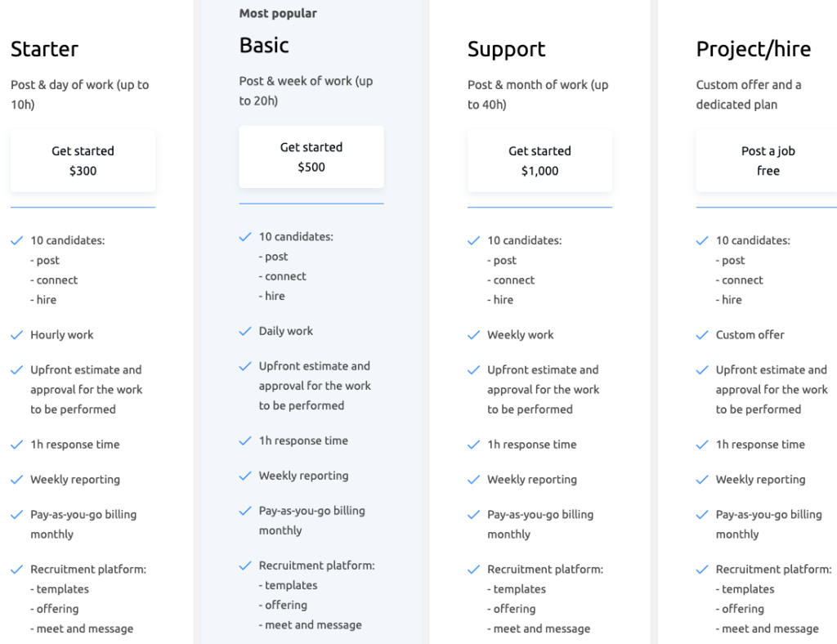Image resolution: width=837 pixels, height=644 pixels.
Task: Click the Most popular label
Action: pos(278,13)
